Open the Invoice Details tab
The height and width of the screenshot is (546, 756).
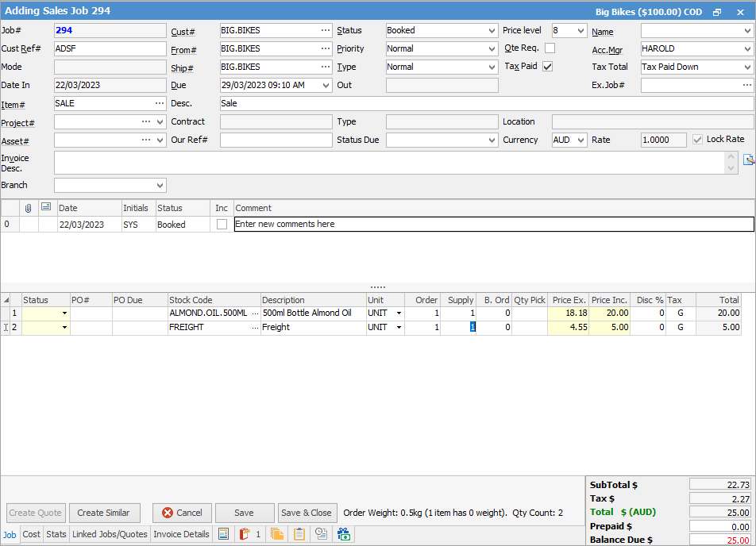(x=181, y=534)
